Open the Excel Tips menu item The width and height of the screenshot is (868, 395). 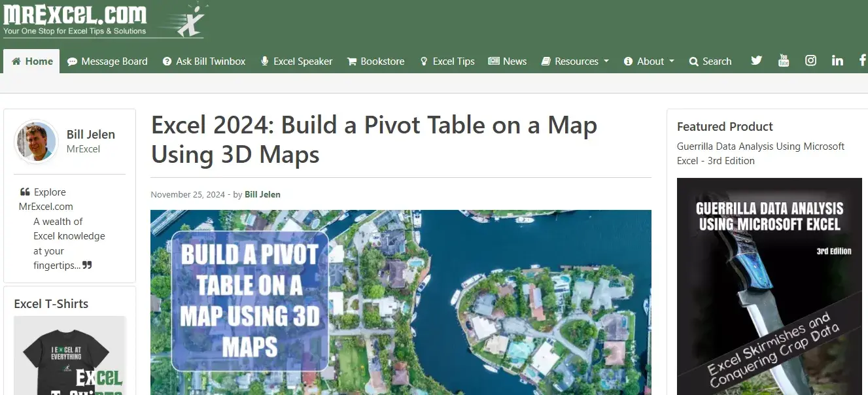coord(447,61)
